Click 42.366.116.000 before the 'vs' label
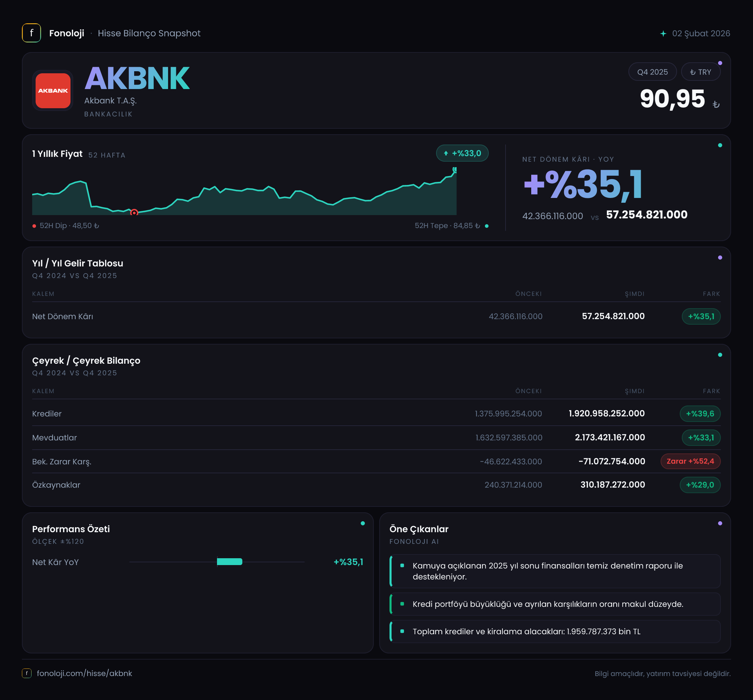The width and height of the screenshot is (753, 700). pos(552,216)
